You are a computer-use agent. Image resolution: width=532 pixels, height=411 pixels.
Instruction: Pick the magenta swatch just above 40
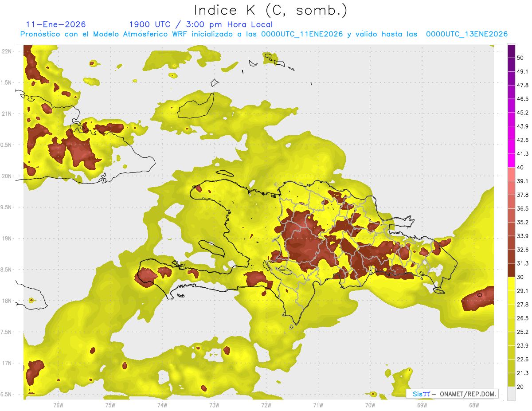(511, 160)
